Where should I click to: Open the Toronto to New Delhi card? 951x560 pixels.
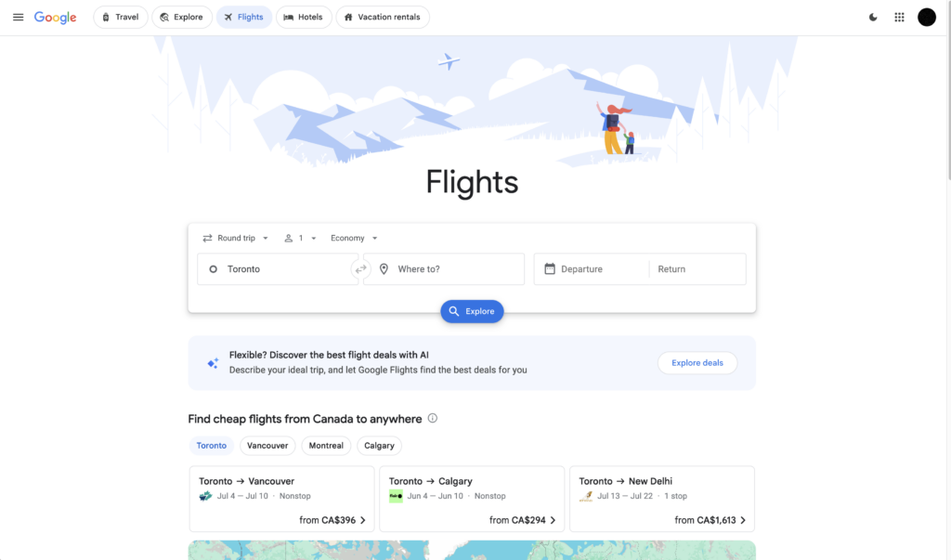[x=661, y=499]
